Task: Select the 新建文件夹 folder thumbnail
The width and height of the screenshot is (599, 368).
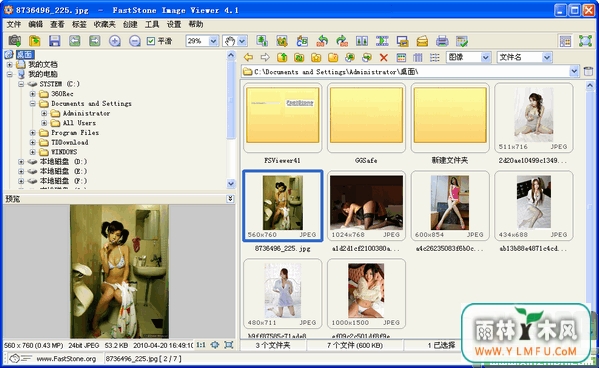Action: pyautogui.click(x=450, y=118)
